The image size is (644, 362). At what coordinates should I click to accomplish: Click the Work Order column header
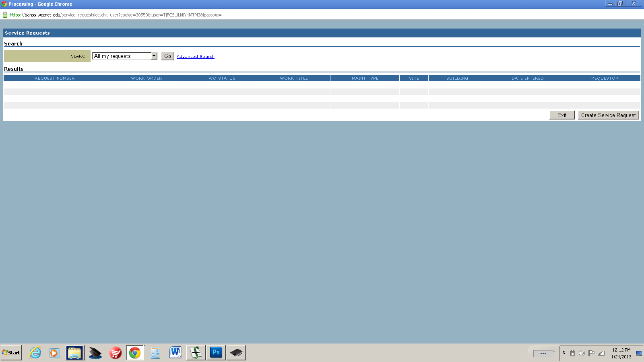tap(147, 78)
